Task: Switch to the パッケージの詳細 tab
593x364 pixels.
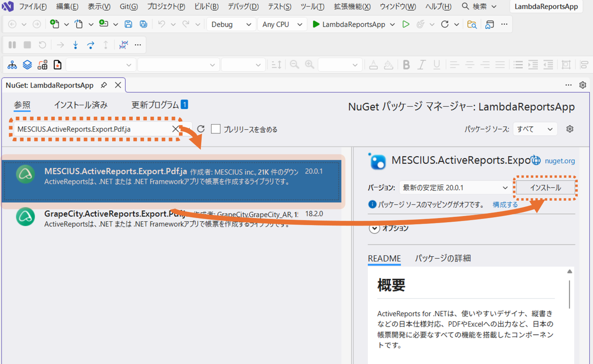Action: click(443, 258)
